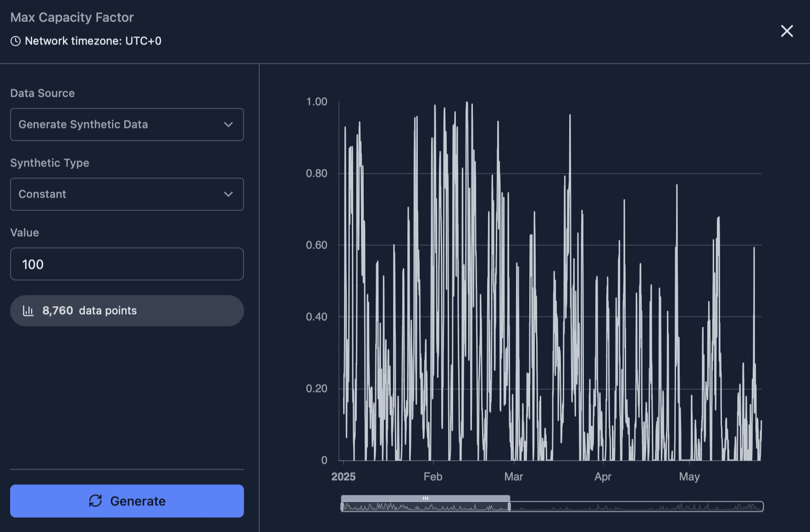Click the bar chart icon in the data points badge

coord(29,310)
